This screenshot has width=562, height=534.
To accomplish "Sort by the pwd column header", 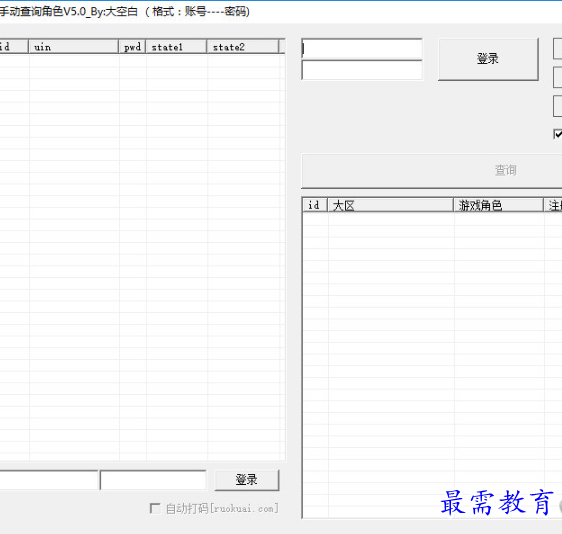I will (132, 47).
